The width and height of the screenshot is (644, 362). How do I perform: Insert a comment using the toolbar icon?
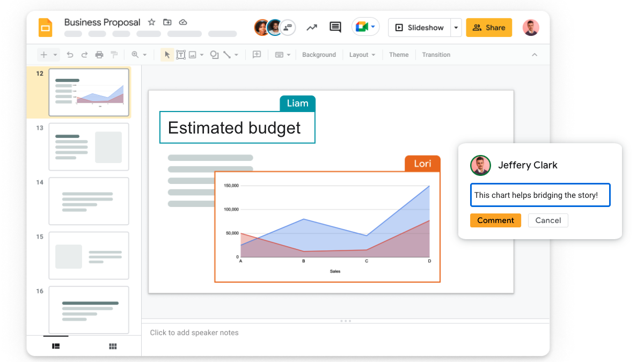257,54
